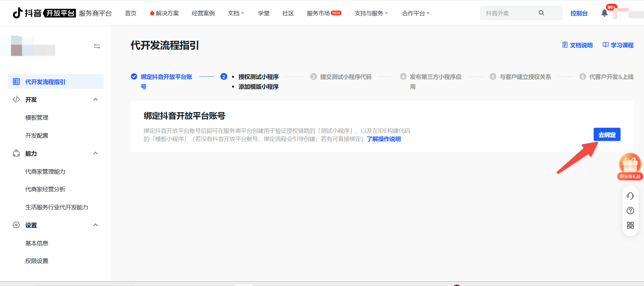Click the step 2 number circle

click(x=224, y=76)
